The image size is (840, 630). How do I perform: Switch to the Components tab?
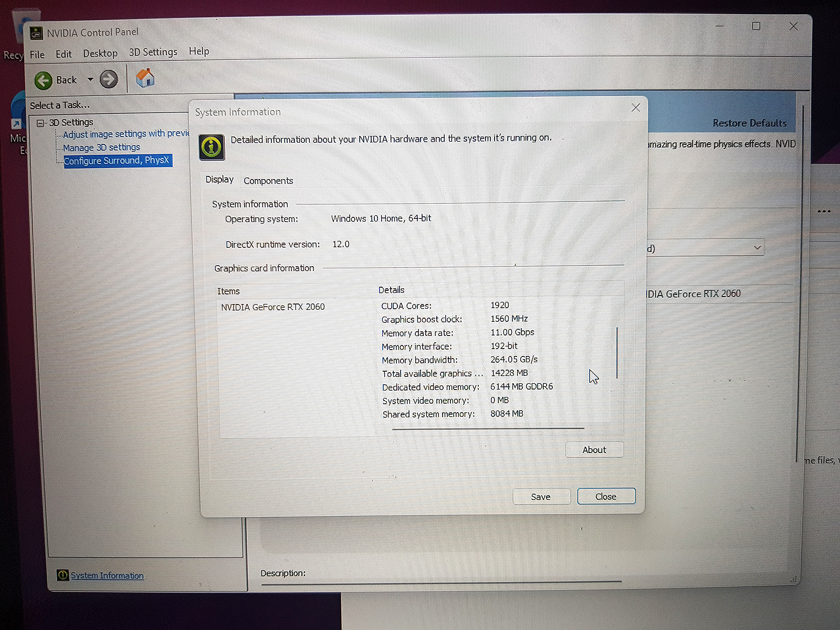coord(268,181)
